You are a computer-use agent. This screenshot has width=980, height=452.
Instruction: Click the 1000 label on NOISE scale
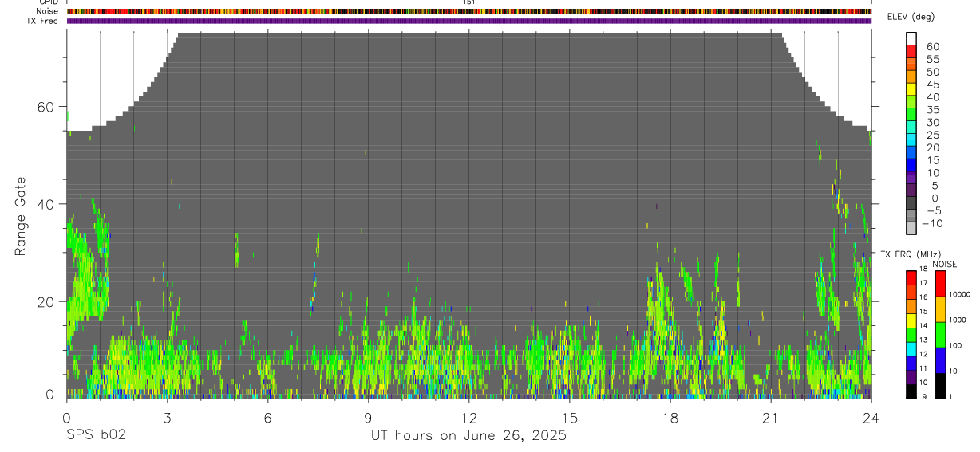click(957, 320)
